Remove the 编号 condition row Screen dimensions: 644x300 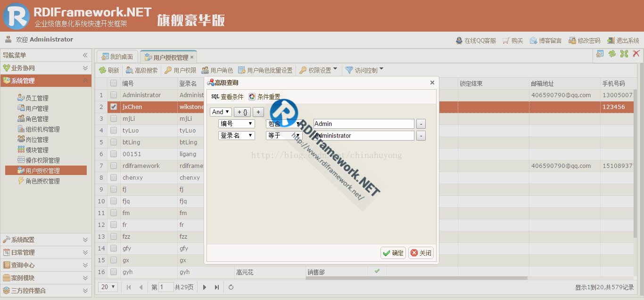[421, 124]
